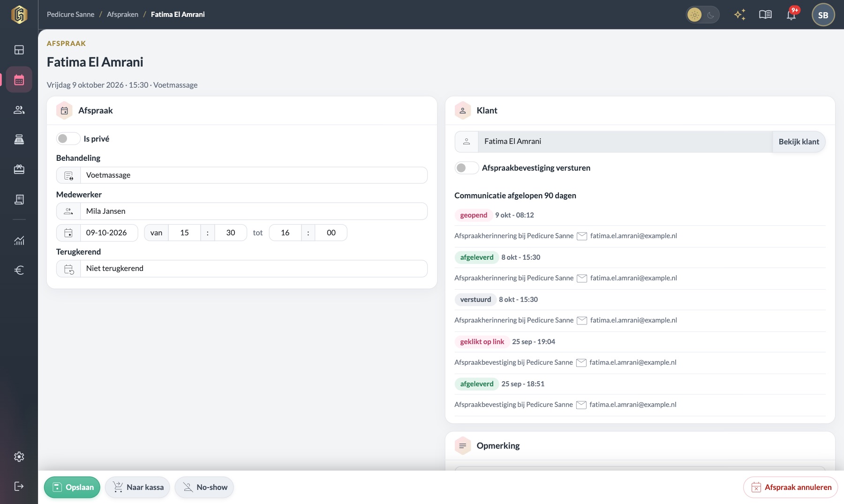Open the Behandeling Voetmassage dropdown
The height and width of the screenshot is (504, 844).
click(242, 175)
